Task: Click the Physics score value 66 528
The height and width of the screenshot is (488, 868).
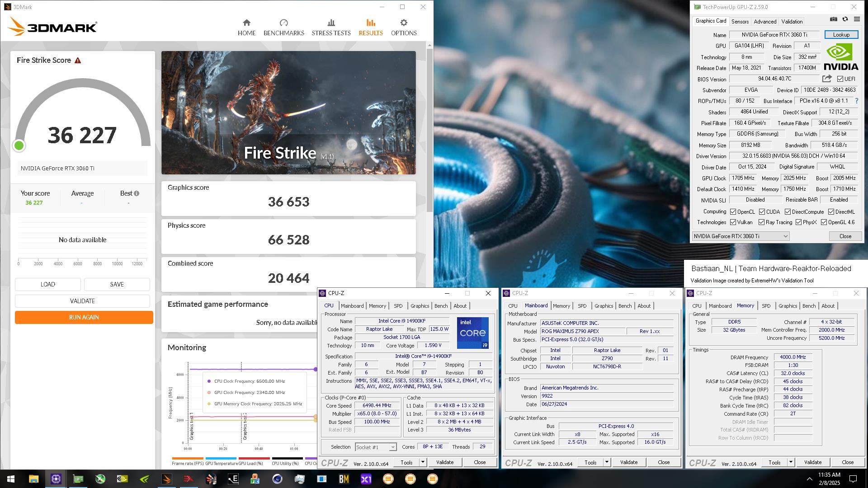Action: (288, 239)
